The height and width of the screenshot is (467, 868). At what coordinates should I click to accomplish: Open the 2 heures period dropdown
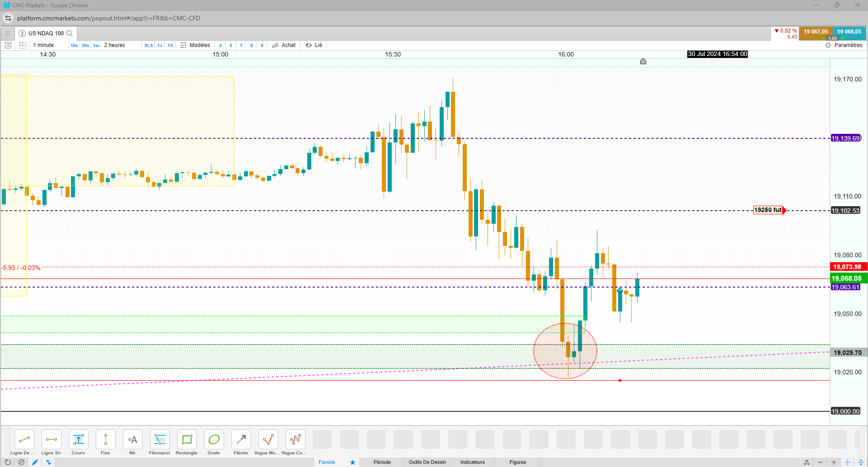115,45
